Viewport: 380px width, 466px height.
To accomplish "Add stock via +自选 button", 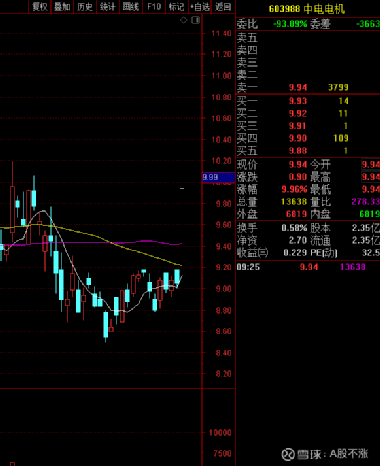I will coord(200,7).
